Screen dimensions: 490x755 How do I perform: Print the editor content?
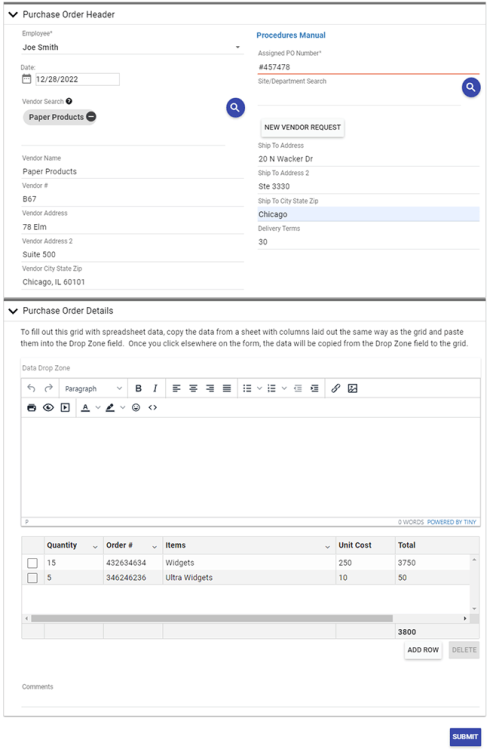pyautogui.click(x=31, y=407)
